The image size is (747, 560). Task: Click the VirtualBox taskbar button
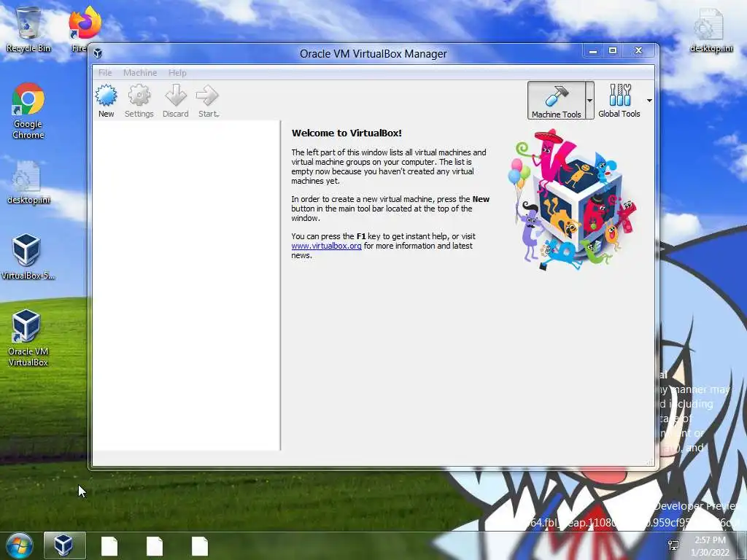pyautogui.click(x=64, y=545)
